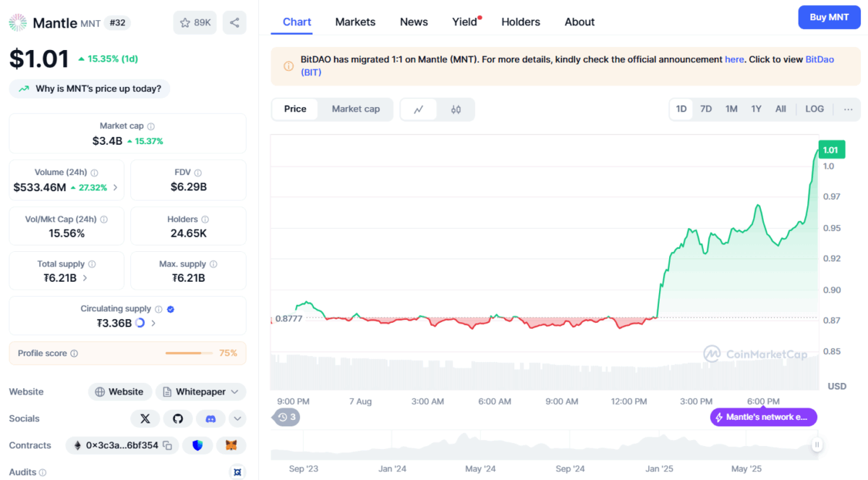This screenshot has height=480, width=868.
Task: Click the Mantle logo icon
Action: [17, 22]
